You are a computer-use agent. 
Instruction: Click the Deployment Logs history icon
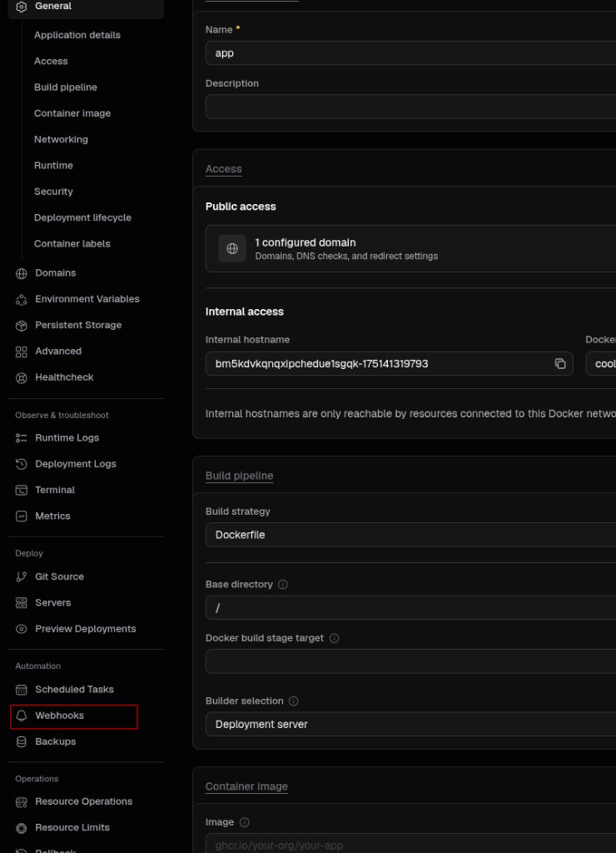pos(21,464)
